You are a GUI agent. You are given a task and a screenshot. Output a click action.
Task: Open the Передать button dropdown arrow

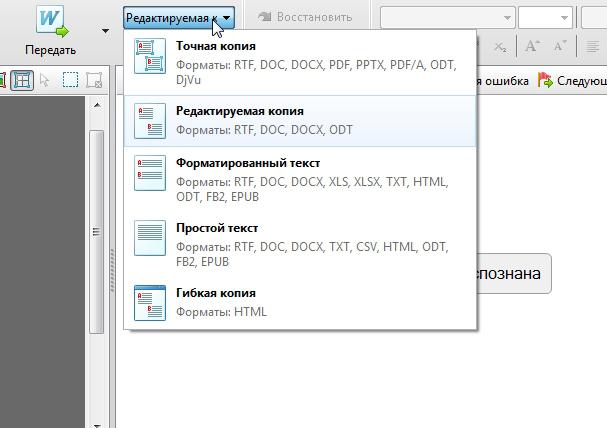pyautogui.click(x=105, y=31)
